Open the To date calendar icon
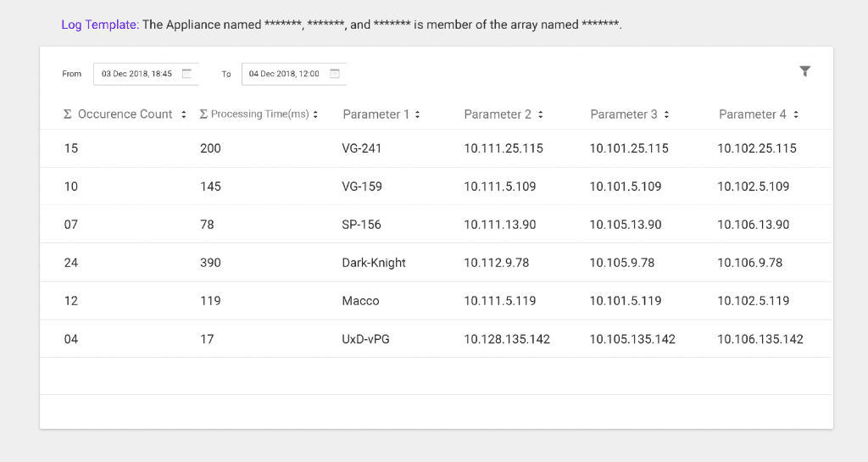Image resolution: width=868 pixels, height=462 pixels. click(x=335, y=74)
